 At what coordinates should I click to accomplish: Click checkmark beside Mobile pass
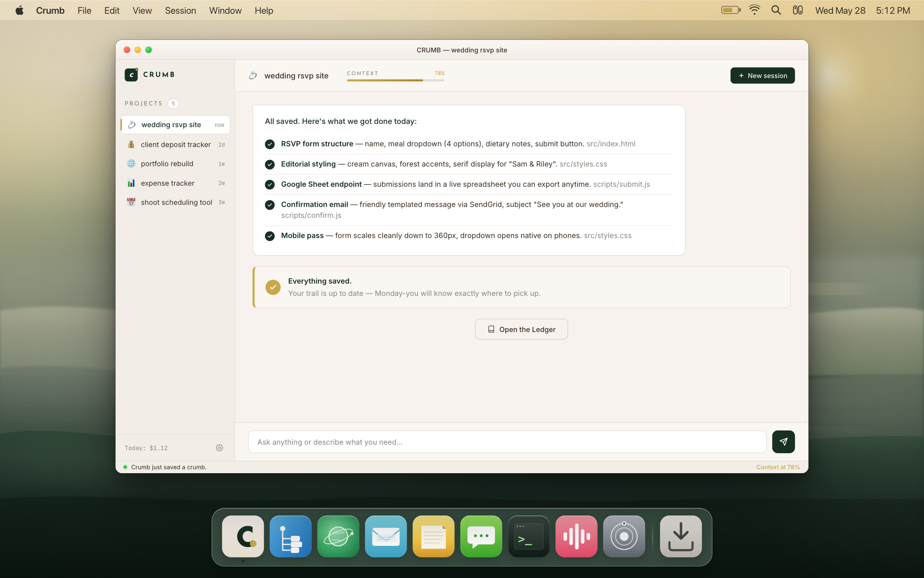[270, 236]
